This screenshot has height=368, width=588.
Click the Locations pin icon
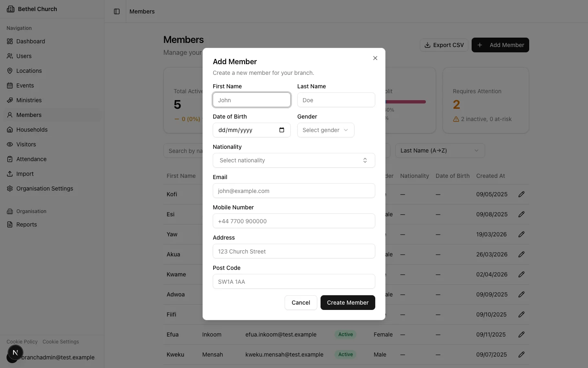10,71
